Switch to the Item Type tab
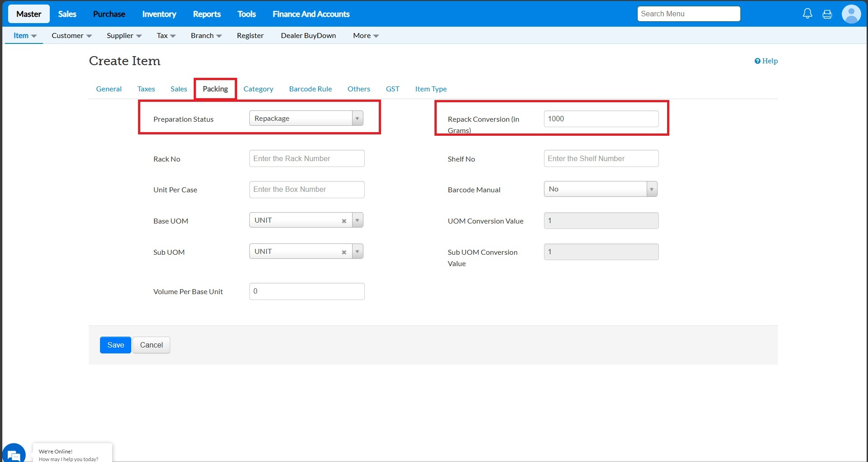The width and height of the screenshot is (868, 462). pos(431,89)
